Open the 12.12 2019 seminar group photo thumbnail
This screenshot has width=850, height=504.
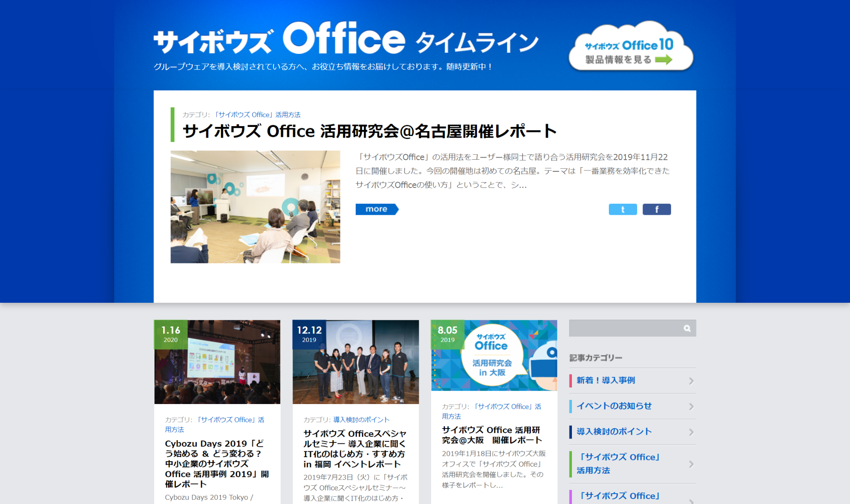pos(356,362)
